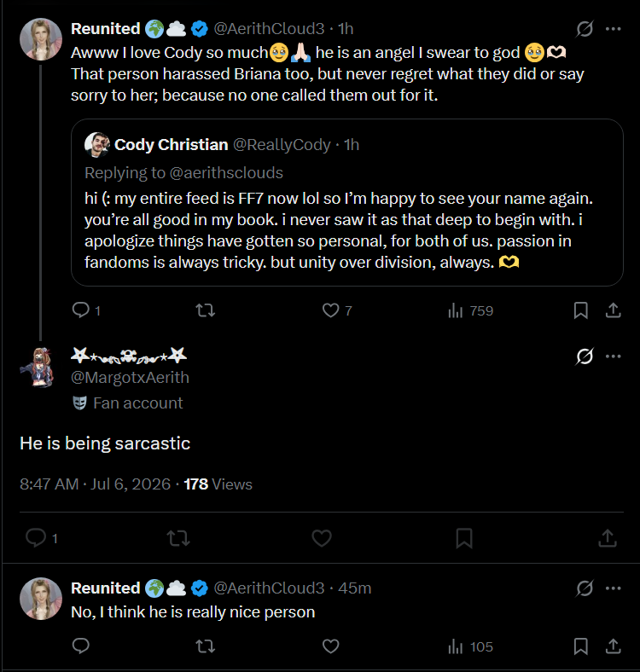Viewport: 640px width, 672px height.
Task: Like the "He is being sarcastic" tweet
Action: click(322, 538)
